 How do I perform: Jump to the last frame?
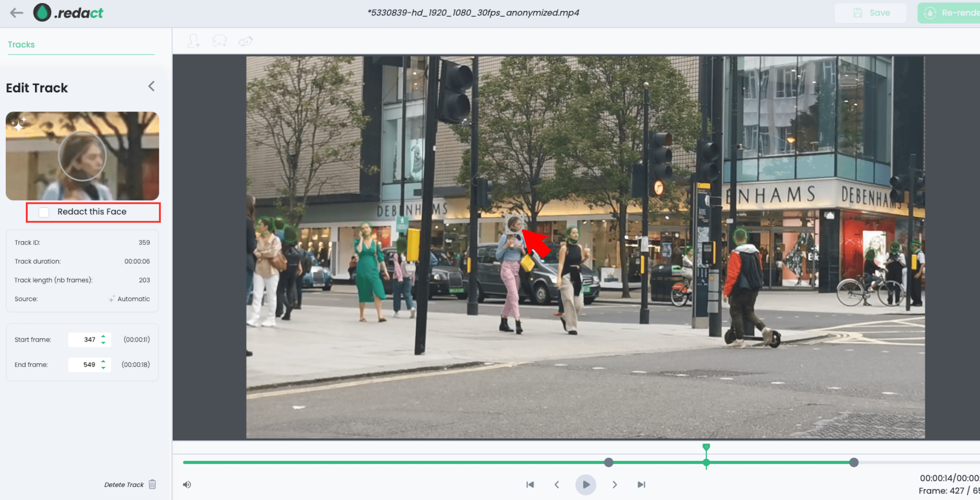(x=641, y=485)
